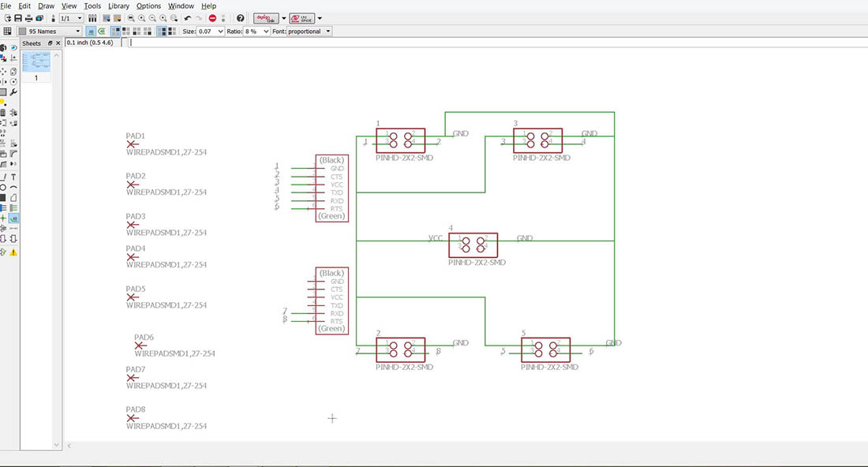The height and width of the screenshot is (467, 868).
Task: Undock the Sheets panel
Action: (x=50, y=43)
